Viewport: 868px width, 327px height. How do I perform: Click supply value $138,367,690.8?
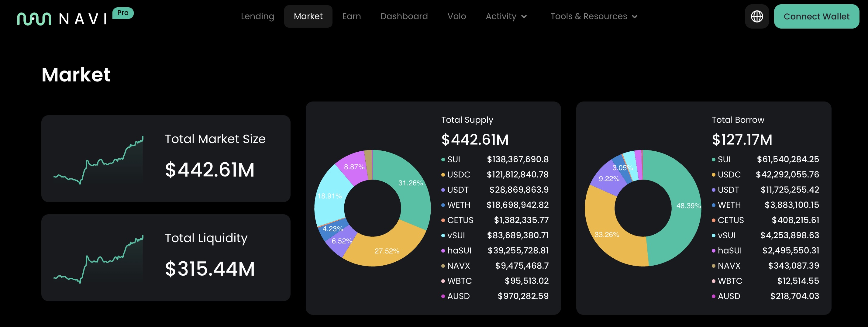[x=518, y=159]
